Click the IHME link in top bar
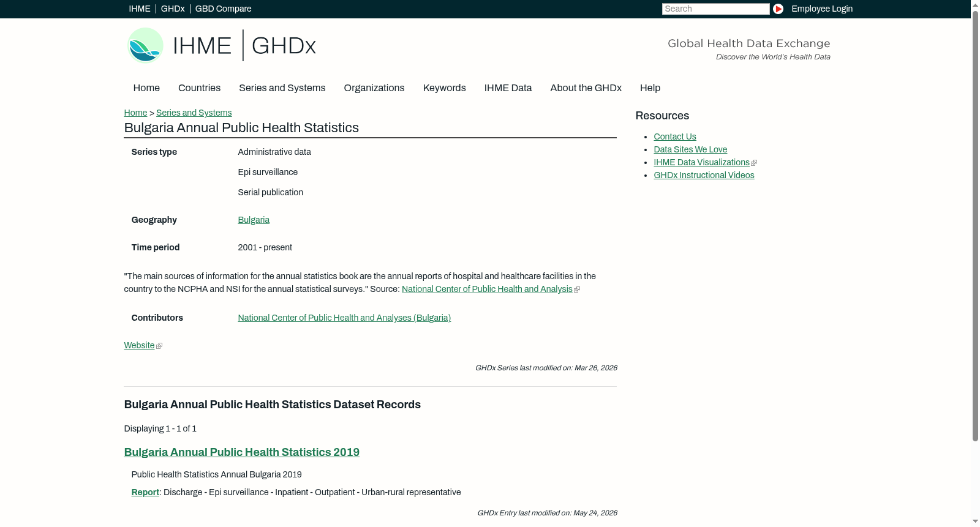Viewport: 980px width, 527px height. (140, 9)
